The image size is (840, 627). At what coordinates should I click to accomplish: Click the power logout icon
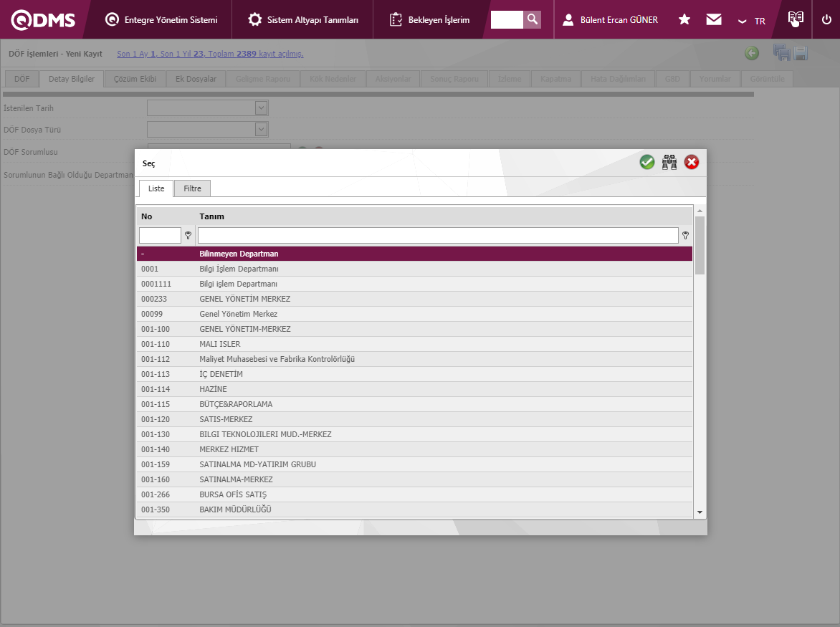point(826,19)
